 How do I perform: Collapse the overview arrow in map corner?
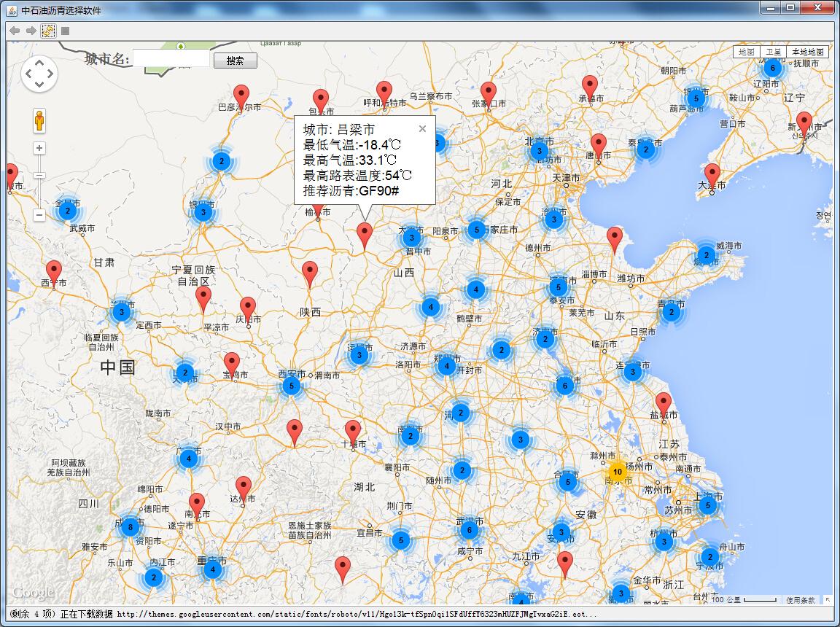[x=828, y=599]
